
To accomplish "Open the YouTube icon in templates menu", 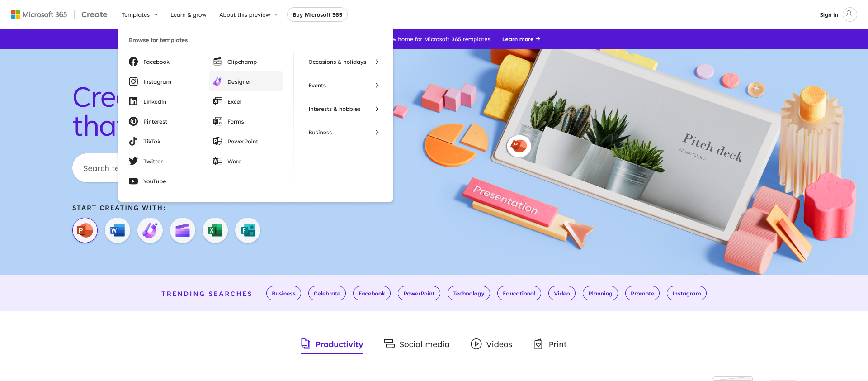I will tap(133, 181).
